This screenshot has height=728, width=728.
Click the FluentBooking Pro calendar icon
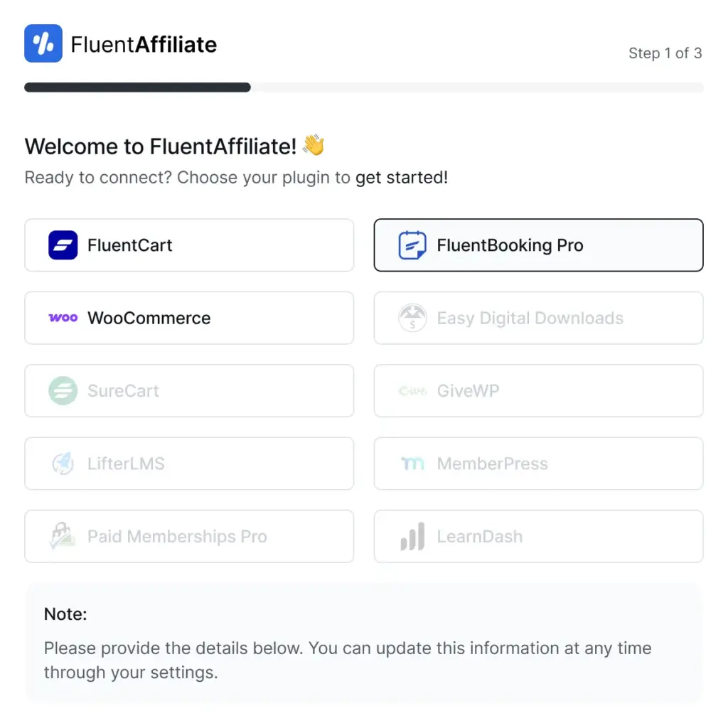(412, 245)
